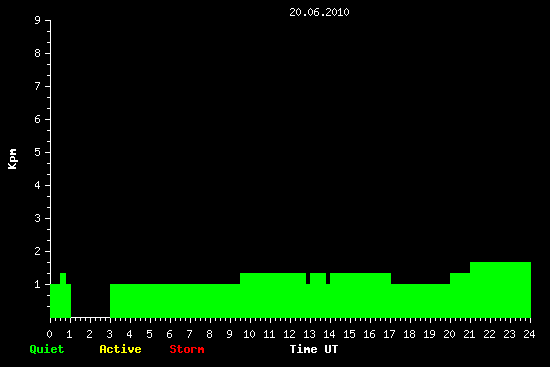Click the 2 value on Kp axis
This screenshot has height=367, width=550.
click(x=38, y=251)
